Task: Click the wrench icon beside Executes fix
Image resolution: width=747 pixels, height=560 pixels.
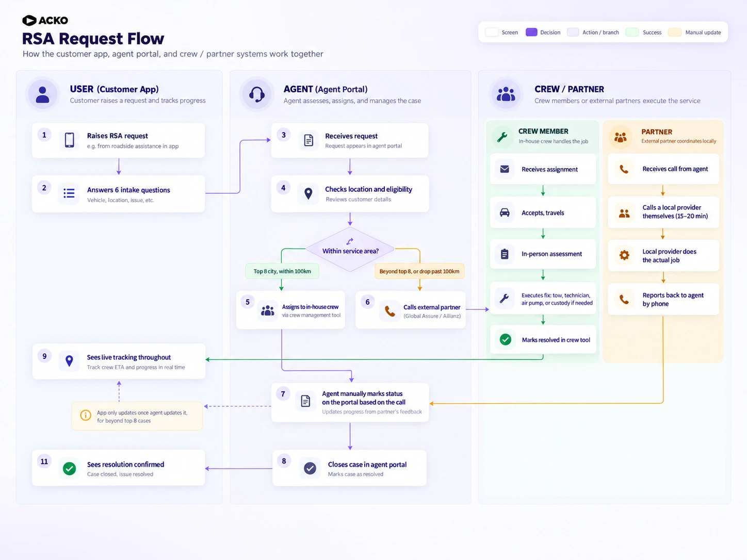Action: pos(505,298)
